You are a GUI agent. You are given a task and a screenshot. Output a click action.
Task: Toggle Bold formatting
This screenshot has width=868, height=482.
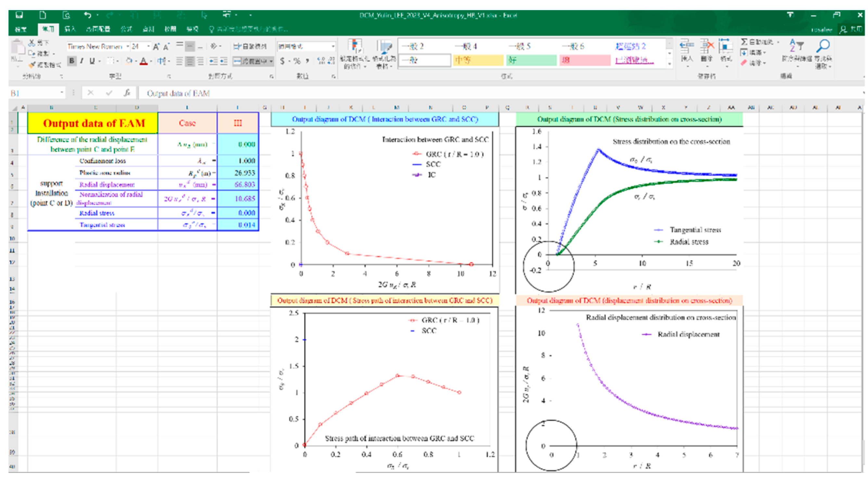(72, 61)
